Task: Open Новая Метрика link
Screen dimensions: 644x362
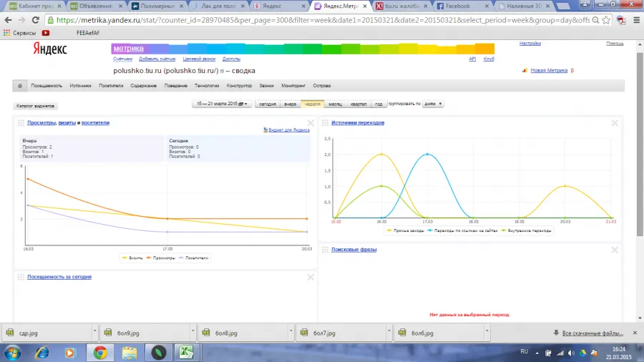Action: point(549,71)
